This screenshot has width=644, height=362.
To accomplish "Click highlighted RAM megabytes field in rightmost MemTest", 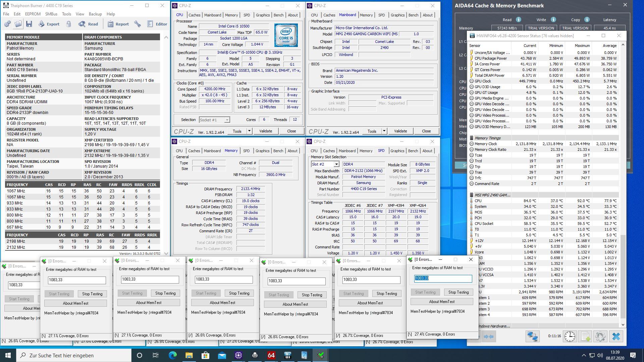I will click(x=443, y=278).
